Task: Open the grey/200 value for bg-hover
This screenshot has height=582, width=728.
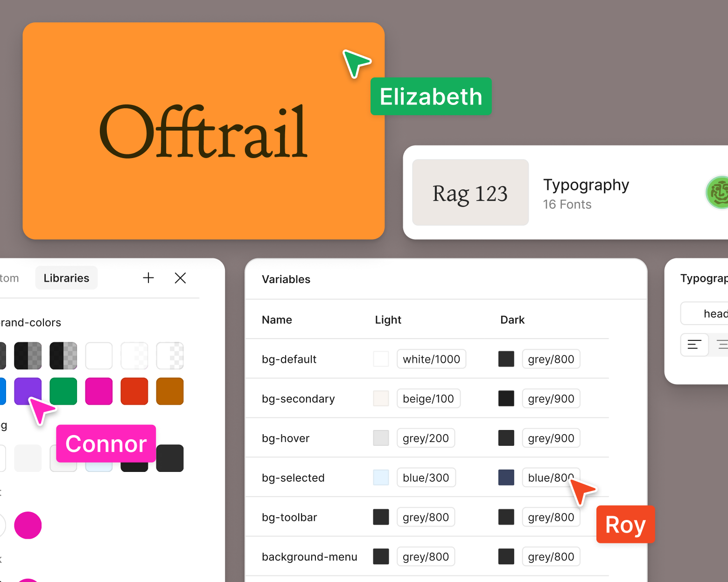Action: 426,438
